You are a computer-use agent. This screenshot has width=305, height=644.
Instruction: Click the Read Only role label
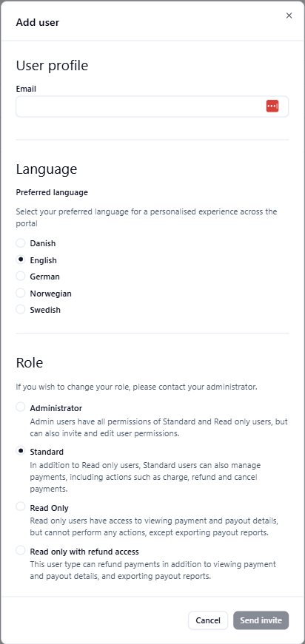point(50,508)
